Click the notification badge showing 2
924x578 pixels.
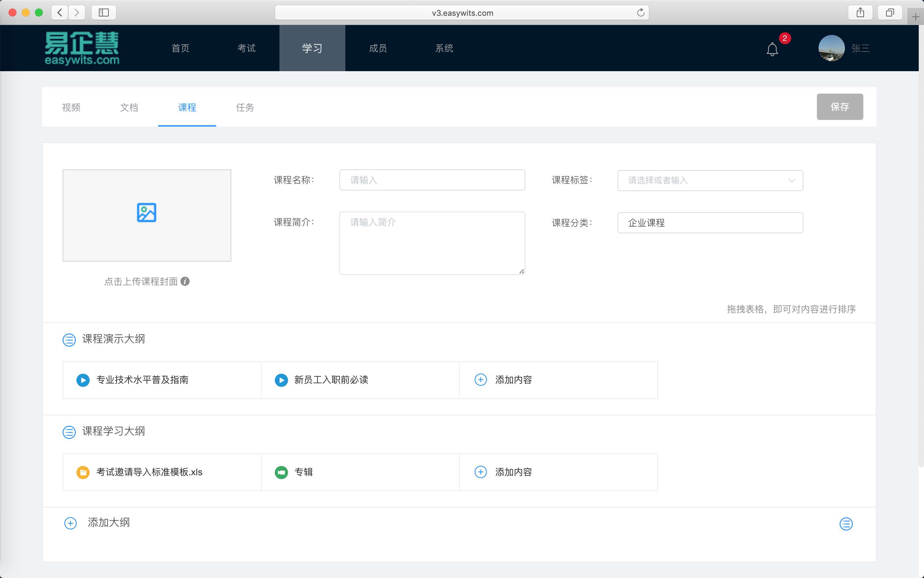785,38
